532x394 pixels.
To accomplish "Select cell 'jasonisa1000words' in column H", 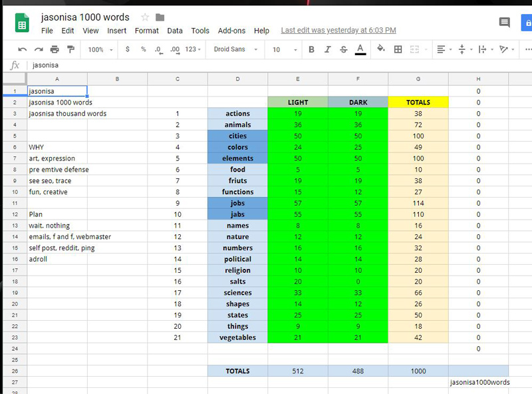I will point(478,383).
